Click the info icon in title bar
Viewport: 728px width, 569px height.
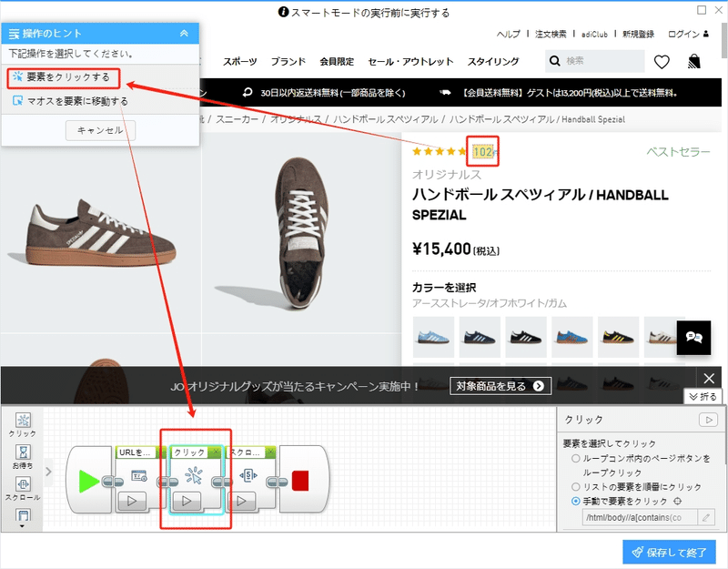pyautogui.click(x=283, y=12)
